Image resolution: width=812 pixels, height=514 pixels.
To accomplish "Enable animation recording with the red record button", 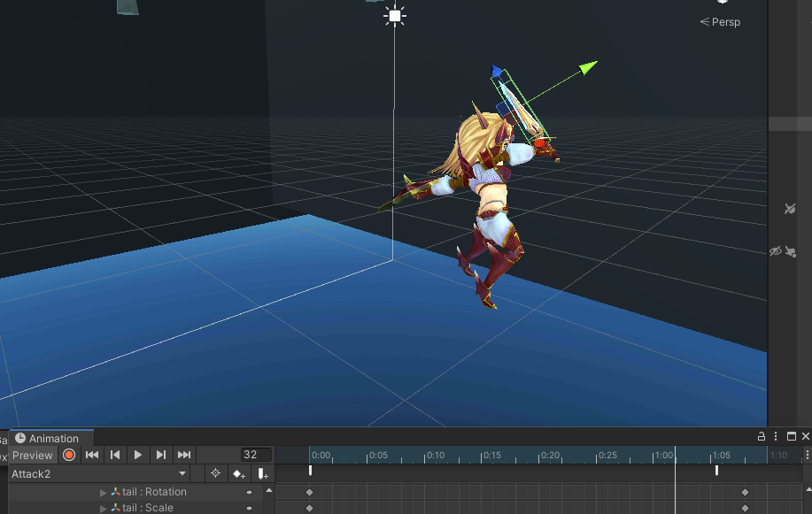I will 69,455.
